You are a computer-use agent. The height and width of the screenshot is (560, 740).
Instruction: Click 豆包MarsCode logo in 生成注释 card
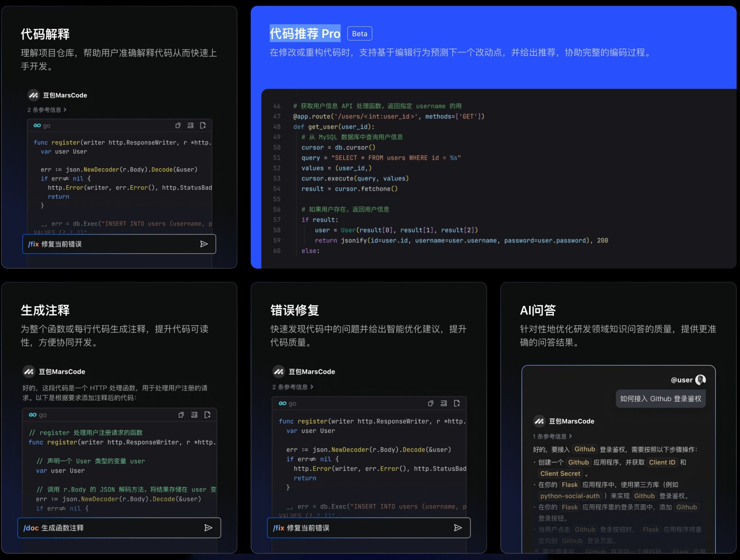pyautogui.click(x=29, y=371)
